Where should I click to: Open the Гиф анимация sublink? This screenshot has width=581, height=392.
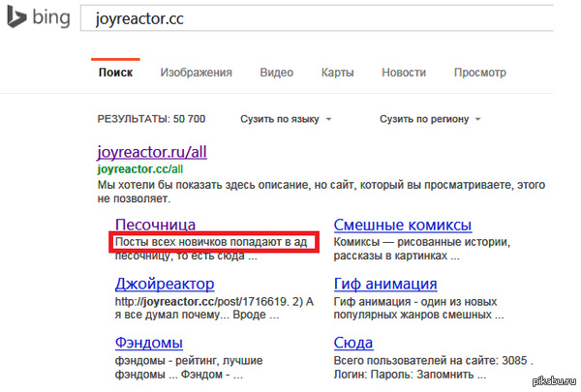tap(385, 284)
